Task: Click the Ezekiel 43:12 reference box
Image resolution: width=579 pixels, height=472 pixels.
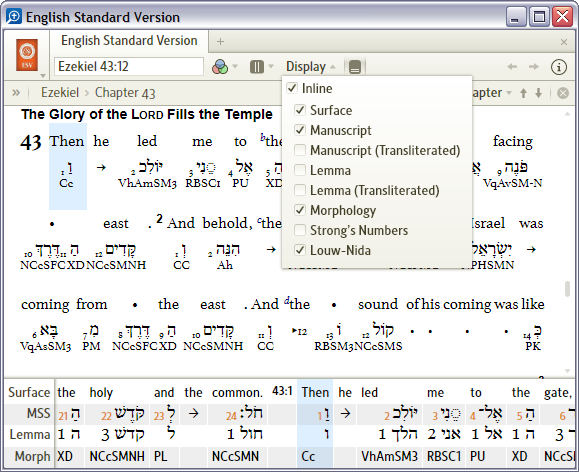Action: tap(129, 66)
